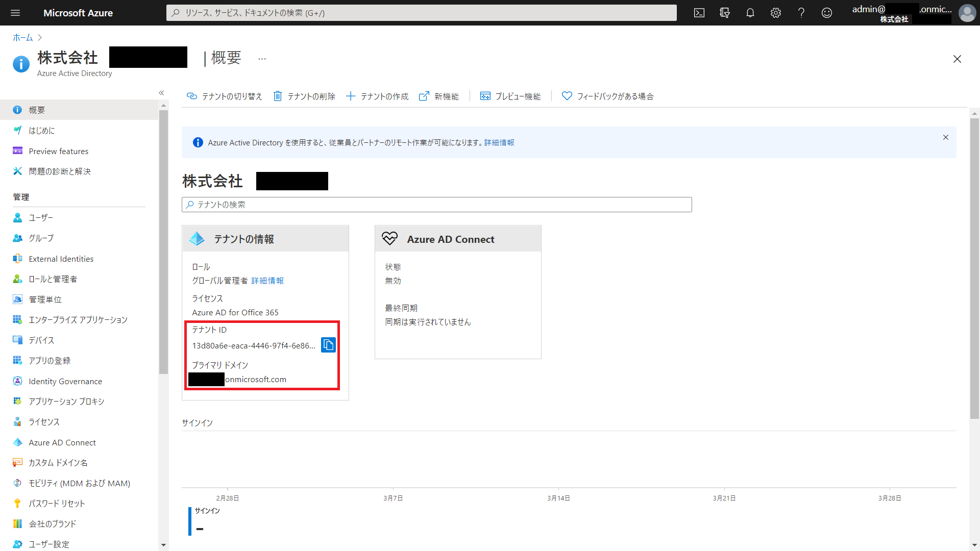Open アプリケーション プロキシ in sidebar

[x=79, y=402]
